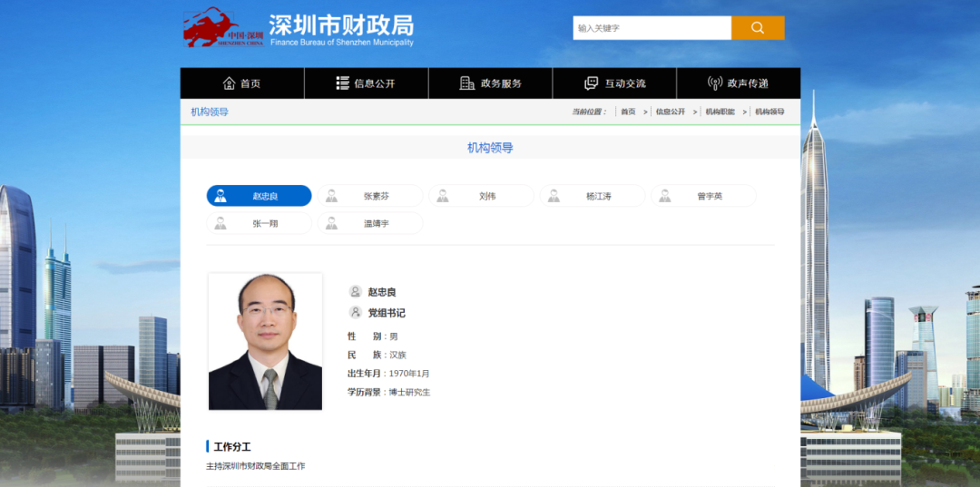The image size is (980, 487).
Task: Select the 赵忠良 leader tab
Action: [260, 196]
